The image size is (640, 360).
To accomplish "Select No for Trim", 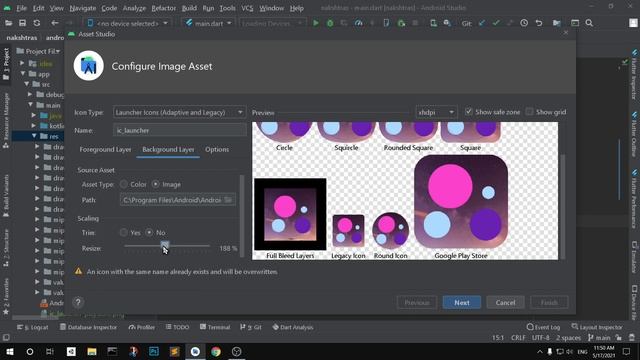I will pos(149,233).
